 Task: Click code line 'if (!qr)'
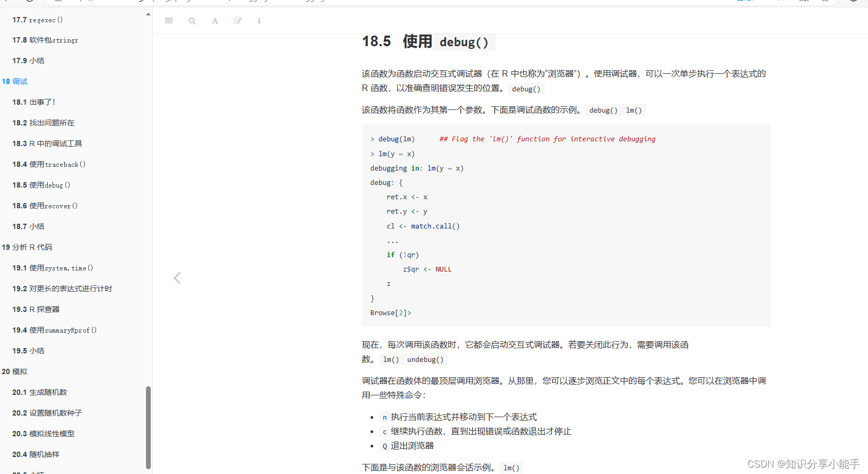(x=402, y=255)
